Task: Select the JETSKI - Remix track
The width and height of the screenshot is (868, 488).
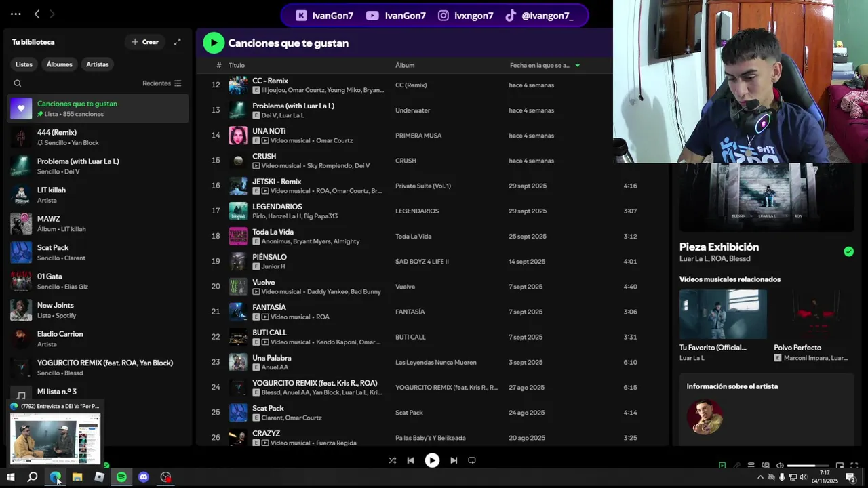Action: [x=277, y=182]
